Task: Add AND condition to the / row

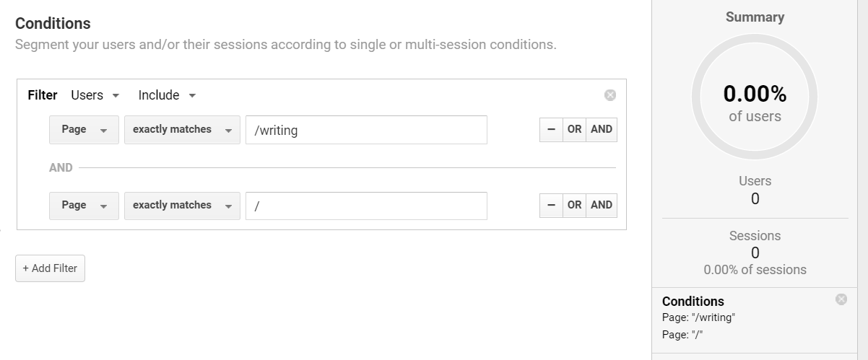Action: (602, 206)
